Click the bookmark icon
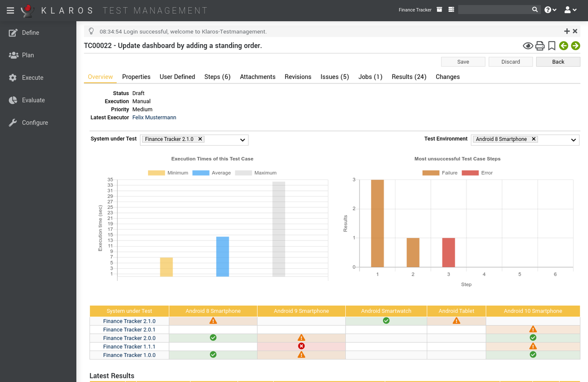The width and height of the screenshot is (588, 382). (x=552, y=46)
